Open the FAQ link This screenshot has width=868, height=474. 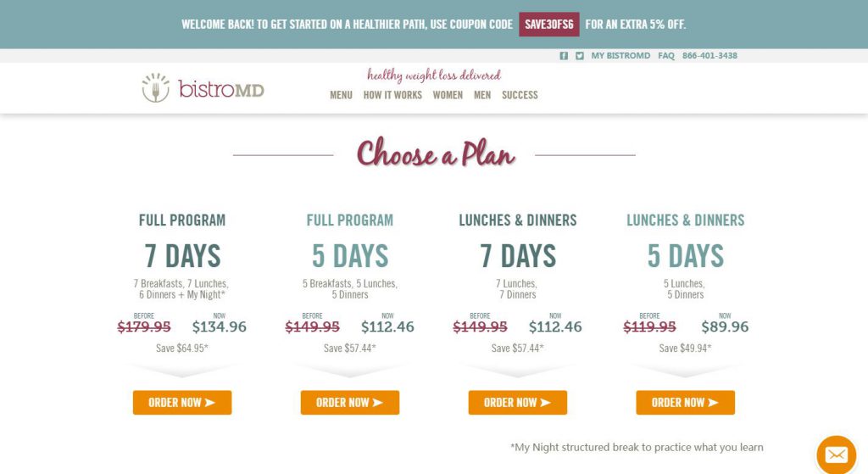click(666, 56)
